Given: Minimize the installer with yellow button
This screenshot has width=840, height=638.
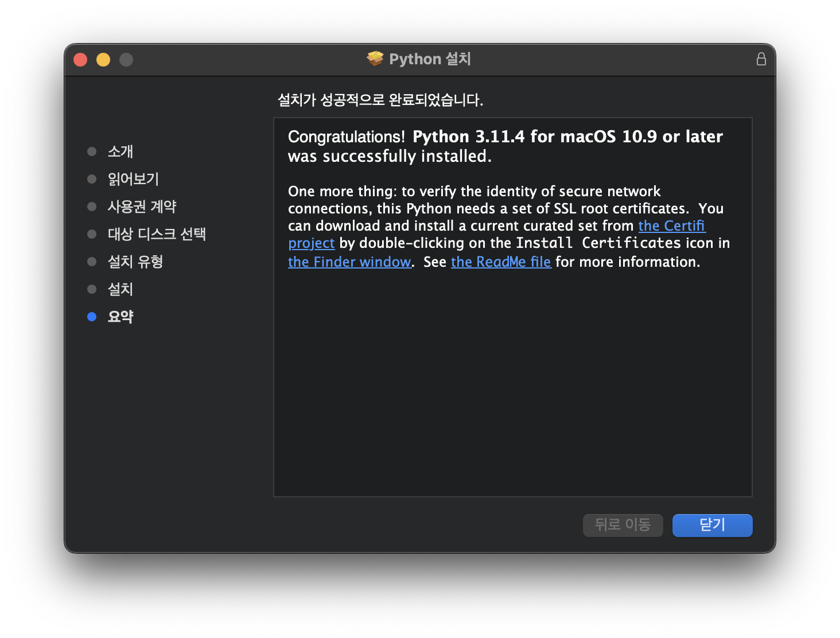Looking at the screenshot, I should pyautogui.click(x=103, y=60).
